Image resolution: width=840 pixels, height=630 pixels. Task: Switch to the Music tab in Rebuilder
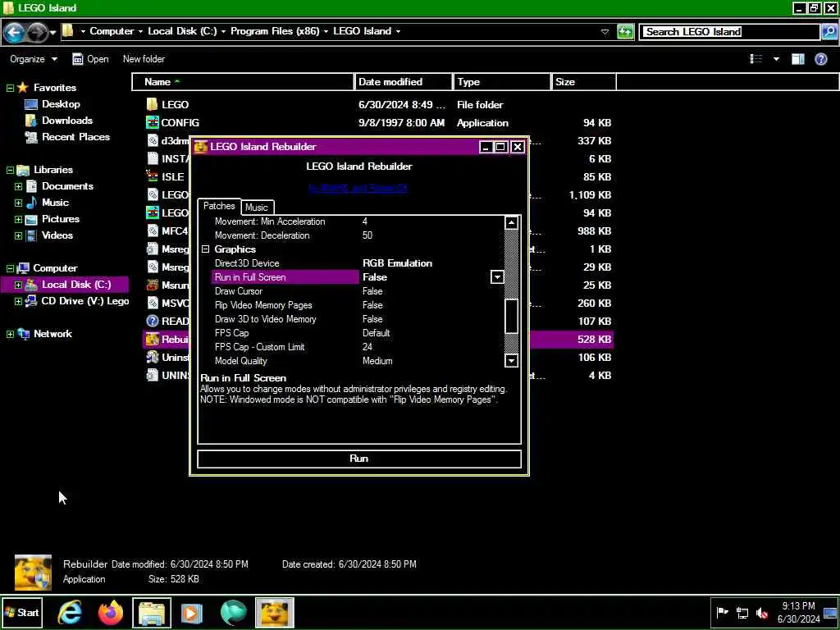(257, 208)
